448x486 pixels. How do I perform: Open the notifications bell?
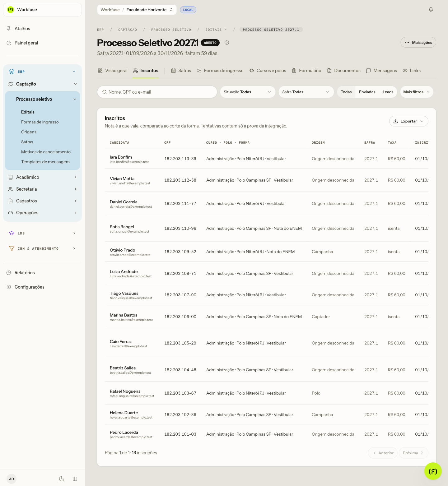coord(431,10)
